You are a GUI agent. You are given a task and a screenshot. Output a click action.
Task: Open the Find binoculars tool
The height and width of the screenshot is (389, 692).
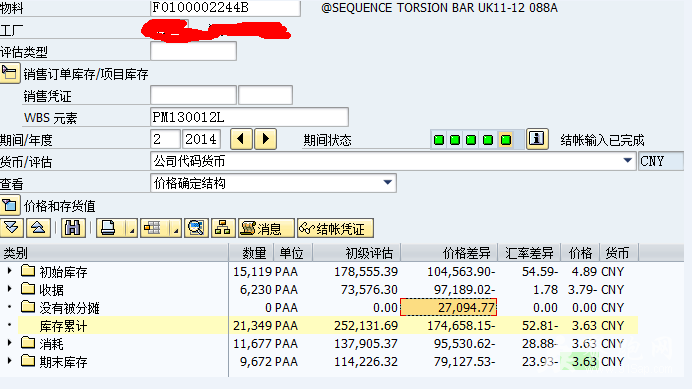pyautogui.click(x=73, y=228)
